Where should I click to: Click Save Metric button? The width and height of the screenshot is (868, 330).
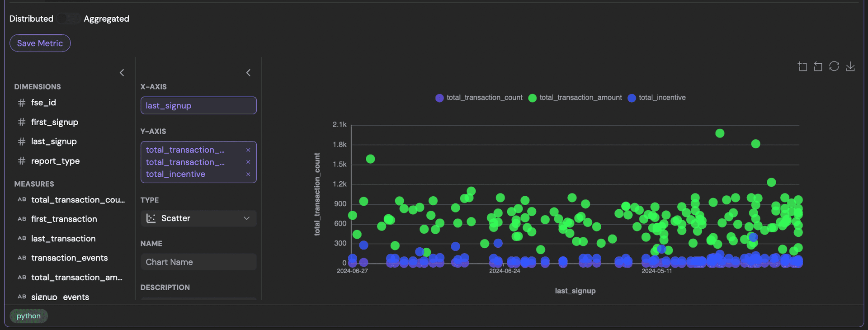click(x=40, y=43)
